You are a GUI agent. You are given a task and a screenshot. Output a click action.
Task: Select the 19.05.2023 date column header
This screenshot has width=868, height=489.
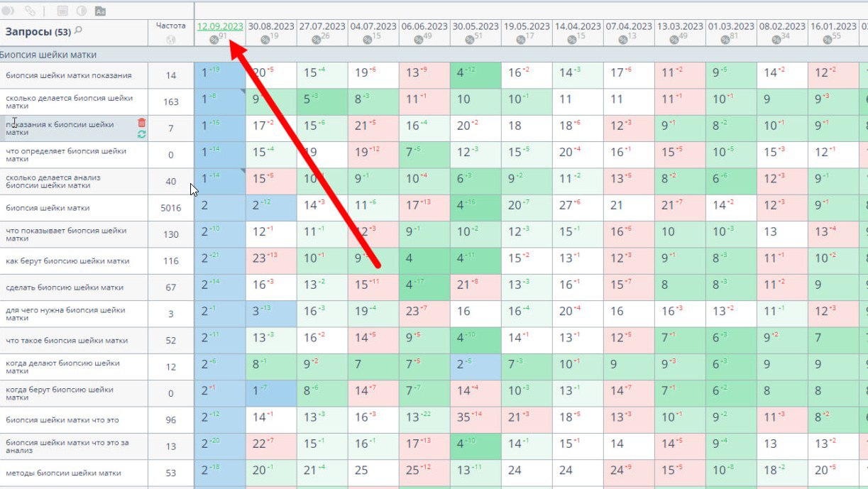[x=527, y=26]
